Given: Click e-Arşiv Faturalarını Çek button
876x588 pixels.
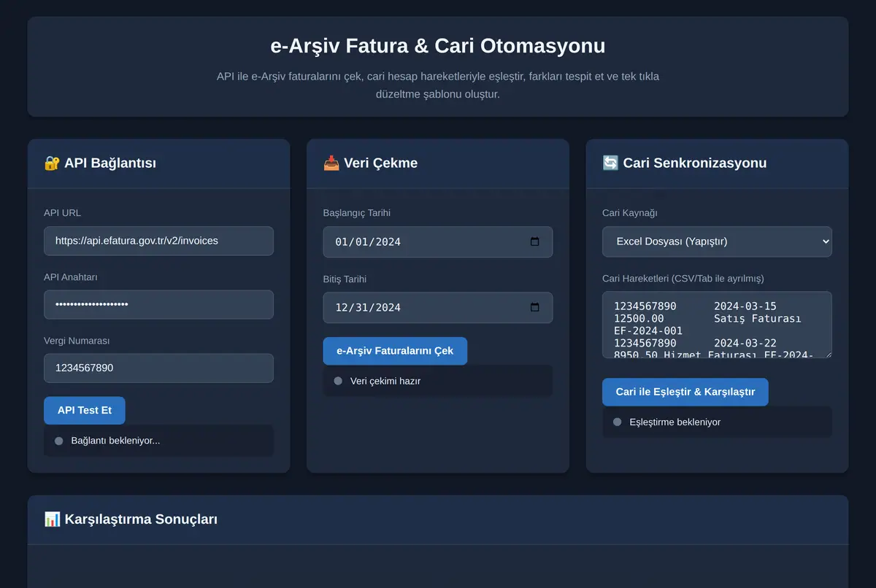Looking at the screenshot, I should [x=395, y=351].
